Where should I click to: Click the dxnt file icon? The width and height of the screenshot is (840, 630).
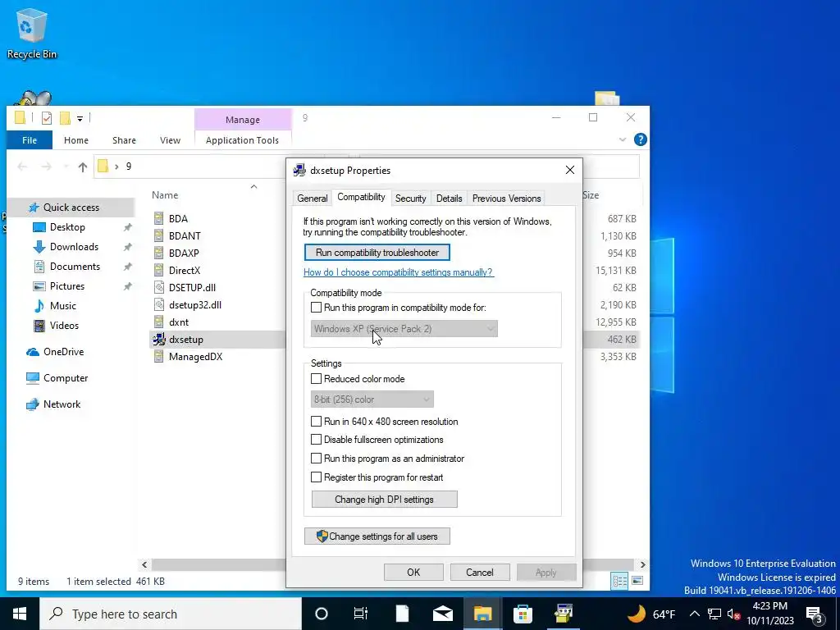pos(158,322)
